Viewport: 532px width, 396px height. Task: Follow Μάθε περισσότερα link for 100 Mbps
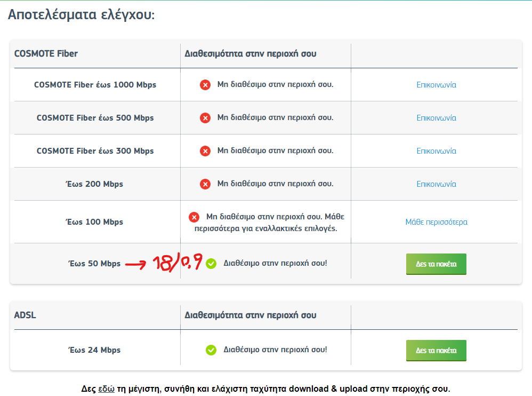[437, 222]
